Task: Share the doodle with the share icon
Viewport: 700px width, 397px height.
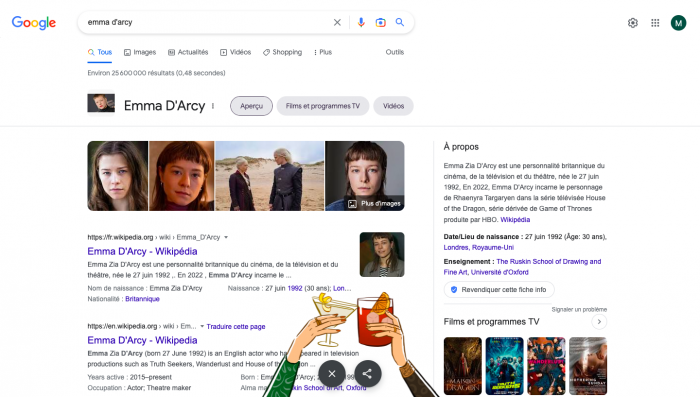Action: click(x=367, y=373)
